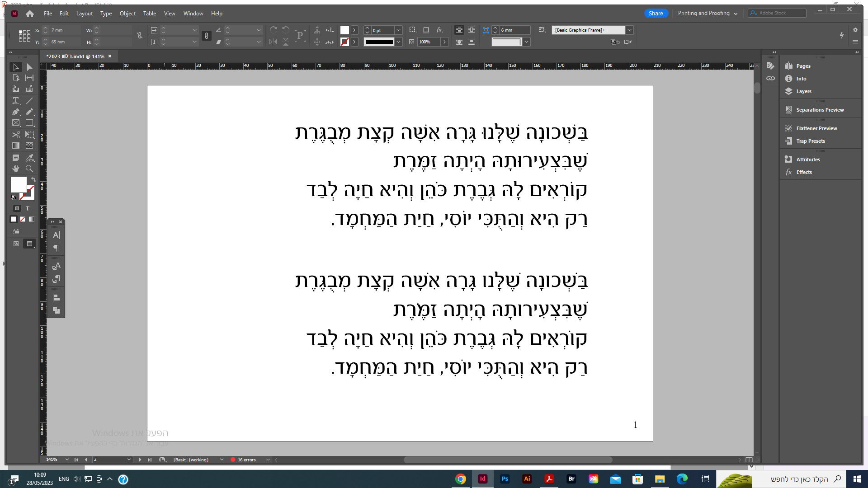Toggle formatting affects text button

28,208
